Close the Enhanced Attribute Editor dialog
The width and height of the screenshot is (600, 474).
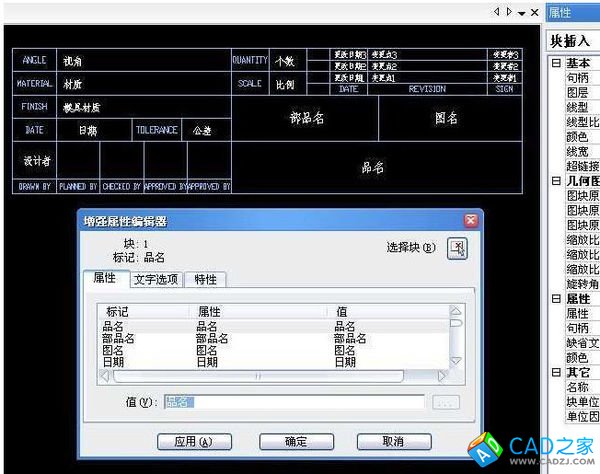click(x=470, y=220)
